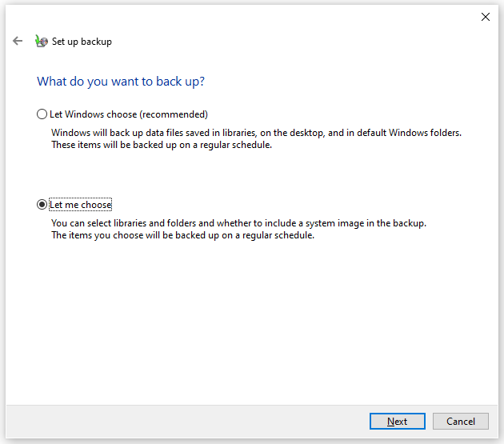Click the 'Set up backup' title text

[x=82, y=42]
